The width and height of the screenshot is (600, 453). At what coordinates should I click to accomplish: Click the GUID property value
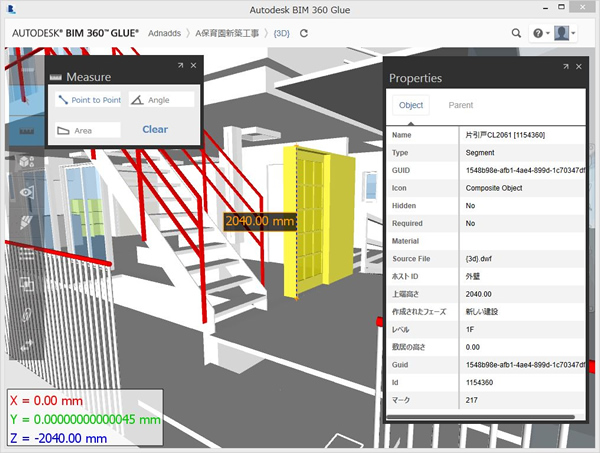coord(525,170)
